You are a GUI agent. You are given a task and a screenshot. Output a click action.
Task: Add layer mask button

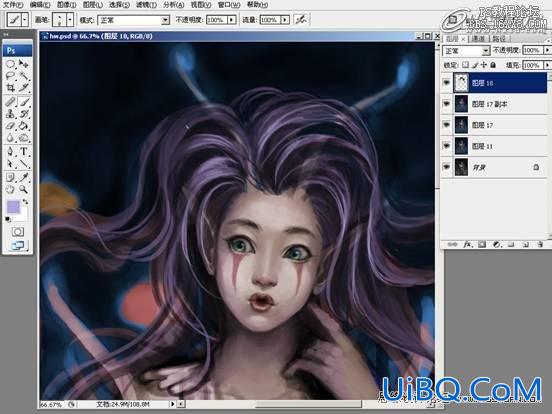tap(482, 244)
